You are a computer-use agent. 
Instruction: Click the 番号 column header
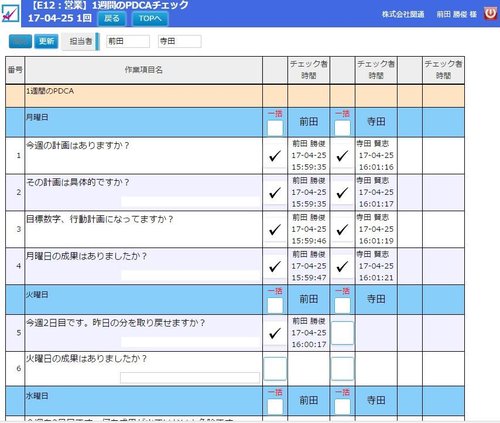[15, 70]
